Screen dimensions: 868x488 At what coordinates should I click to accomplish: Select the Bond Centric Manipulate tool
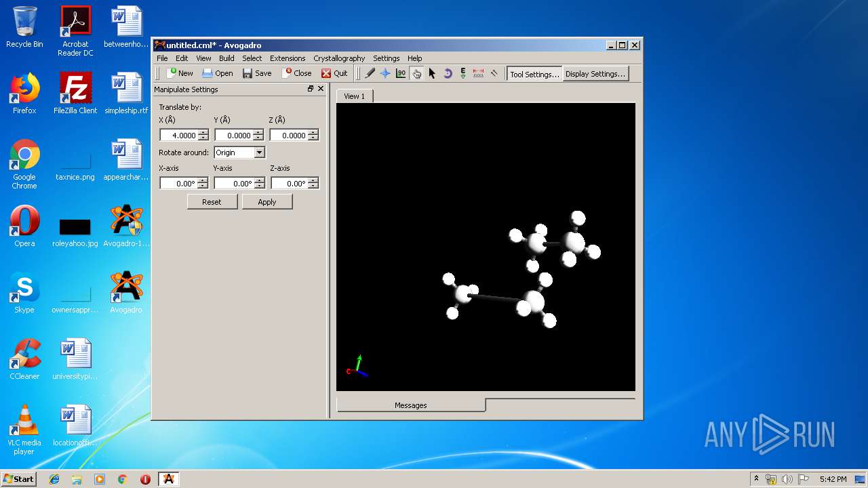[x=401, y=73]
